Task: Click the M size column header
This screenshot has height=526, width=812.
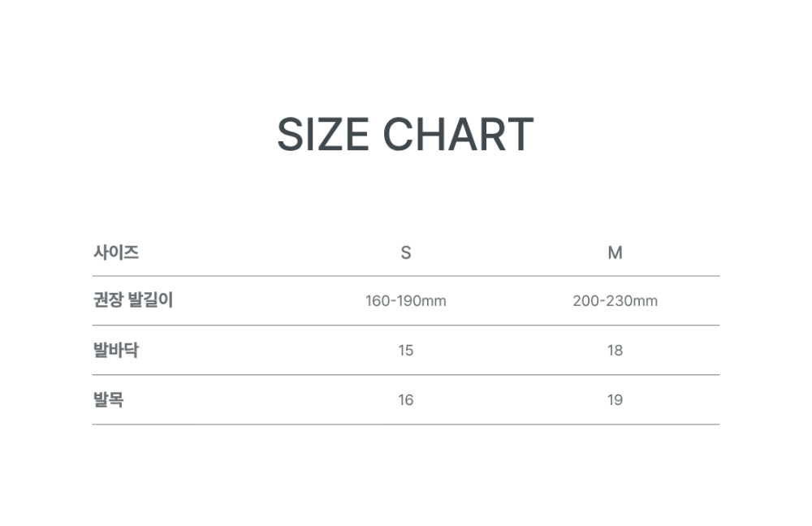Action: click(x=615, y=252)
